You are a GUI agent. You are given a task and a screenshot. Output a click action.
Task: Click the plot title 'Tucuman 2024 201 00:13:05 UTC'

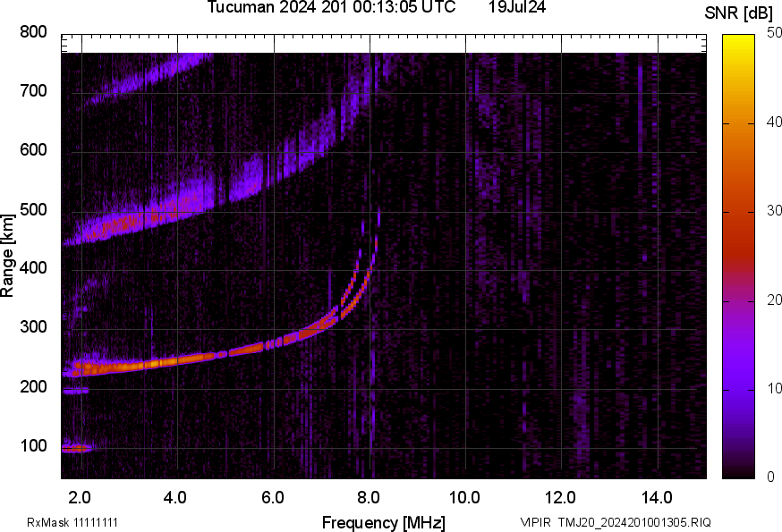331,7
